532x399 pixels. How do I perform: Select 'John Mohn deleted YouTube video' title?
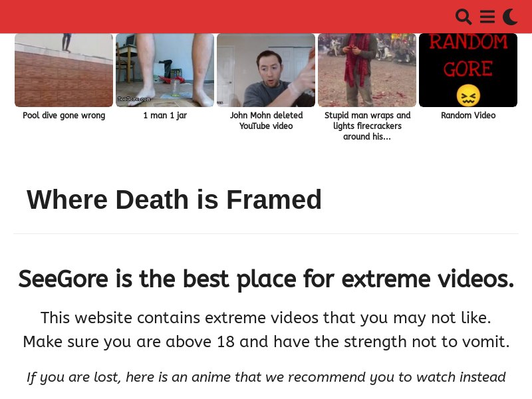click(266, 120)
